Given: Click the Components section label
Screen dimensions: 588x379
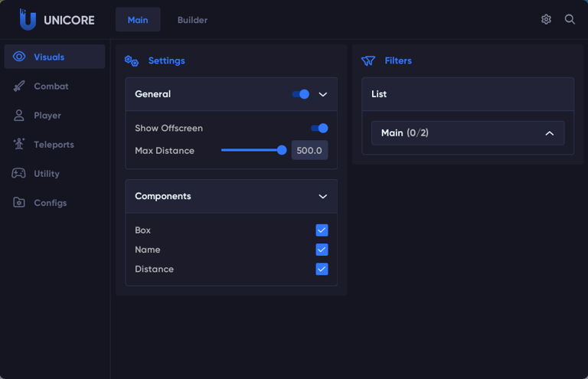Looking at the screenshot, I should click(x=163, y=196).
